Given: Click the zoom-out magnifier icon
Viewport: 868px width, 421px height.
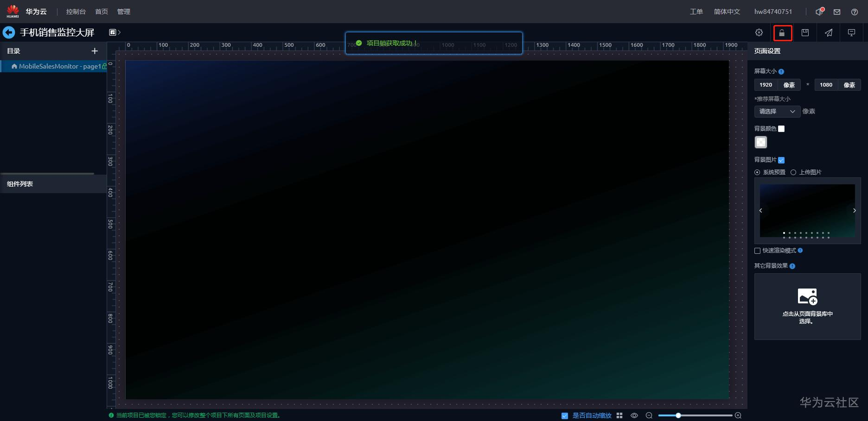Looking at the screenshot, I should pyautogui.click(x=649, y=415).
